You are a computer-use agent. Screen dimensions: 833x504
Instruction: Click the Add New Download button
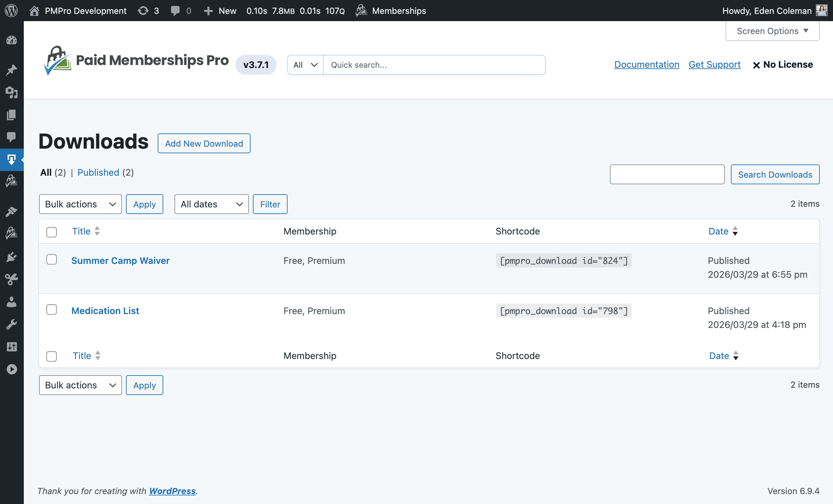[x=204, y=143]
